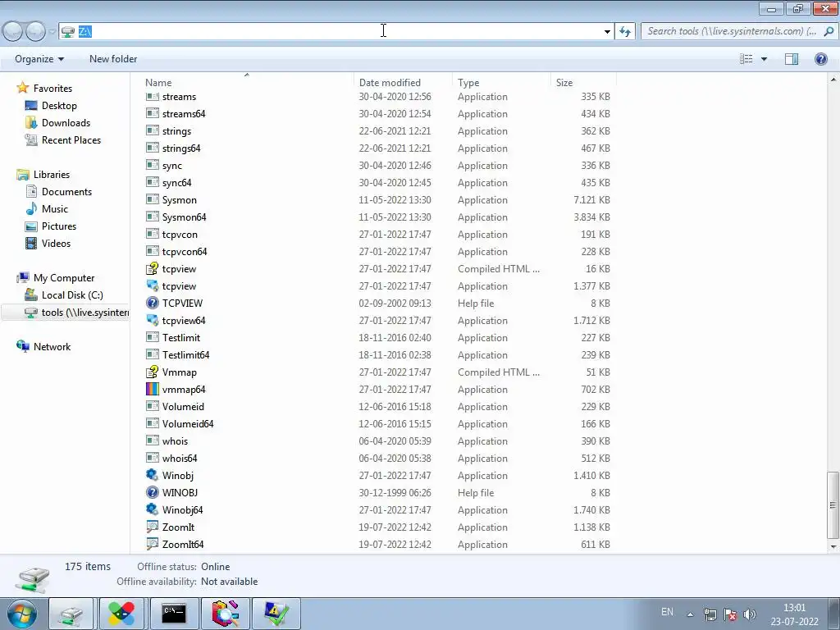
Task: Click the ZoomIt64 application icon
Action: pyautogui.click(x=153, y=545)
